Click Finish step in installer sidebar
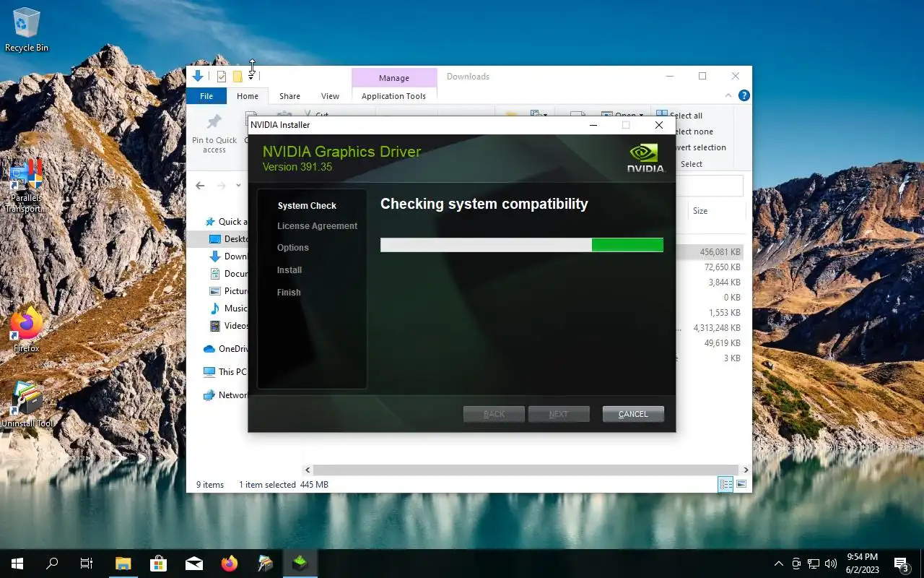Screen dimensions: 924x578 [289, 293]
